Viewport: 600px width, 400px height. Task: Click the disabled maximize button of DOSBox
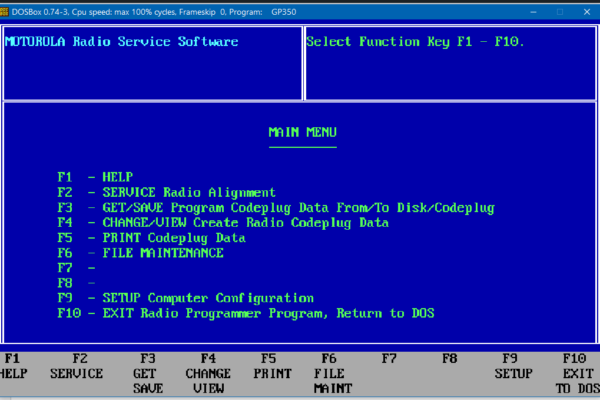[560, 12]
